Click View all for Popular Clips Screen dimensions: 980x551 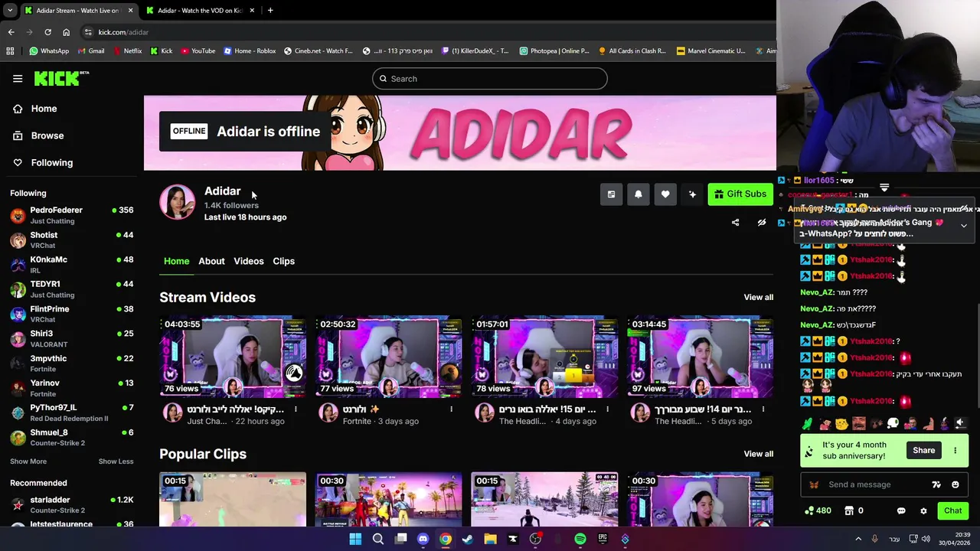(x=758, y=454)
